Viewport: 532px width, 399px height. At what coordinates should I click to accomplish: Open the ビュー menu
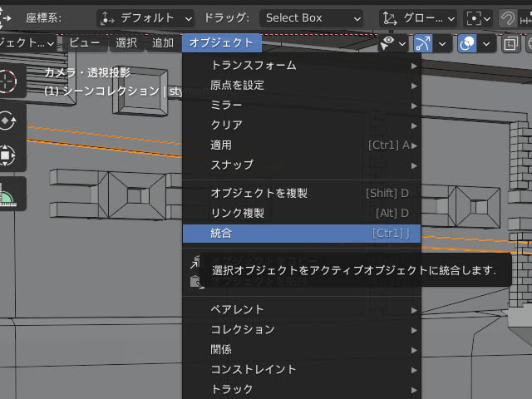(x=85, y=43)
